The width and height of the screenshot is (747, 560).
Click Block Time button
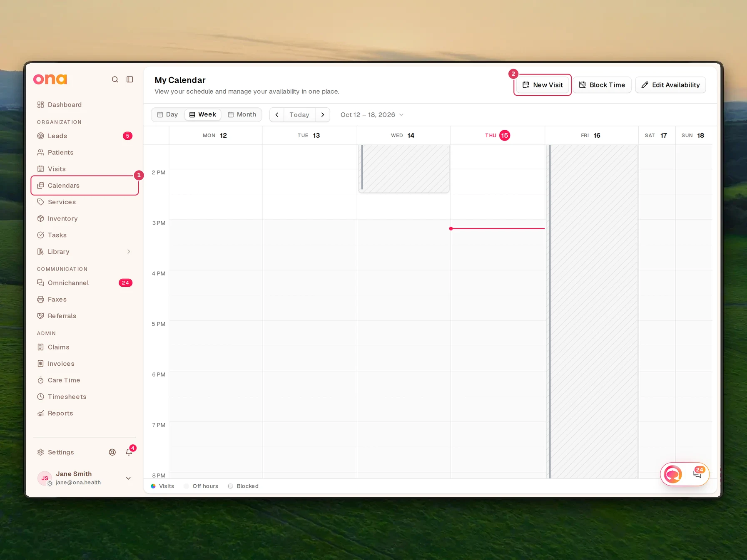602,85
